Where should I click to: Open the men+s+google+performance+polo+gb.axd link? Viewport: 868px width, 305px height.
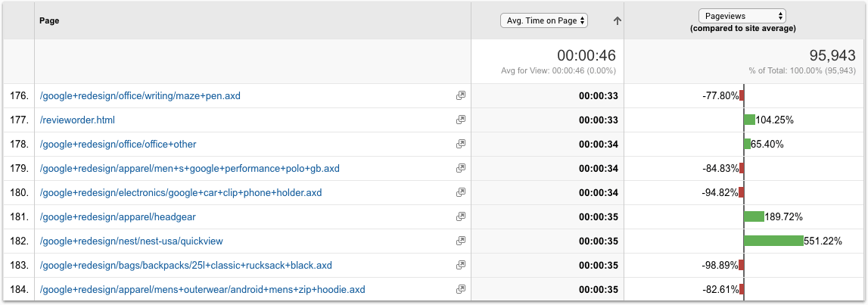click(x=189, y=169)
